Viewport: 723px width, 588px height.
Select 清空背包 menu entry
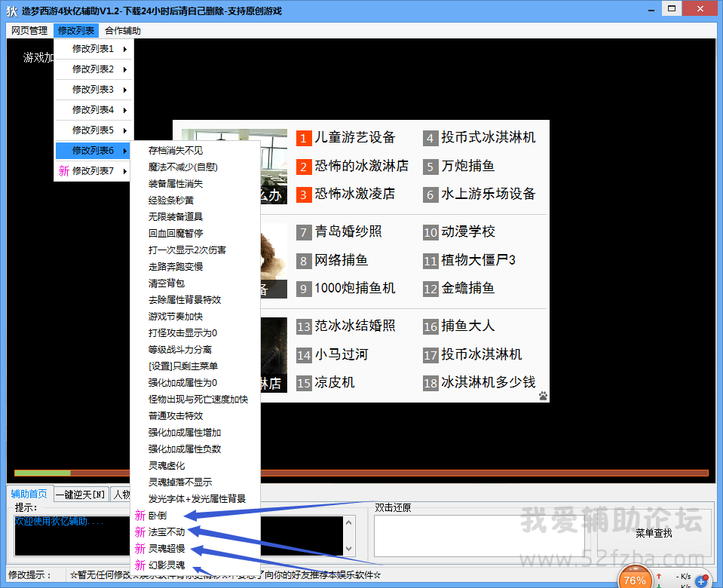(x=167, y=283)
